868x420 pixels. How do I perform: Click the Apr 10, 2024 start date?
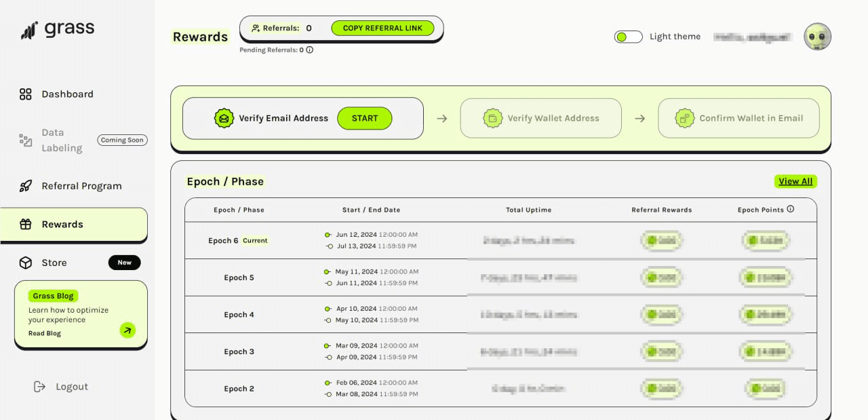(357, 309)
